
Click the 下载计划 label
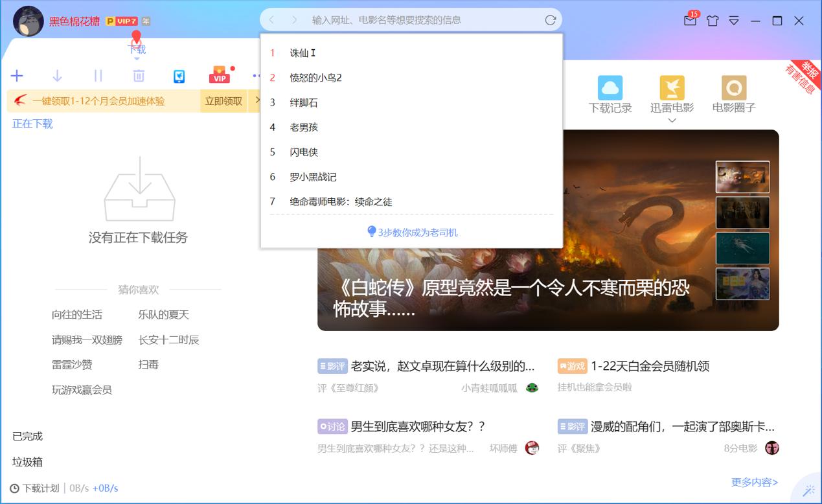41,488
